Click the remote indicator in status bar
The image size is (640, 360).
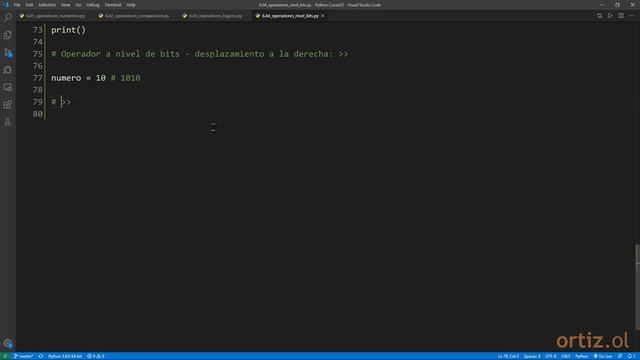[5, 356]
